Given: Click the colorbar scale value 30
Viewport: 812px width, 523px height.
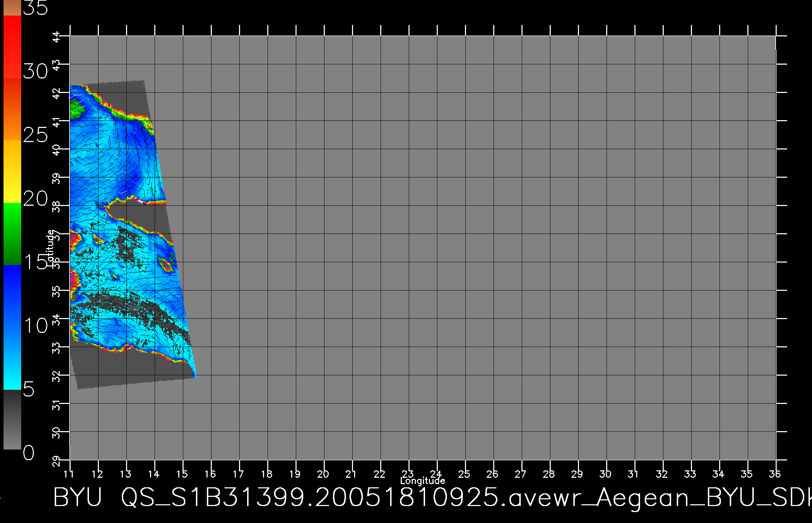Looking at the screenshot, I should tap(35, 71).
